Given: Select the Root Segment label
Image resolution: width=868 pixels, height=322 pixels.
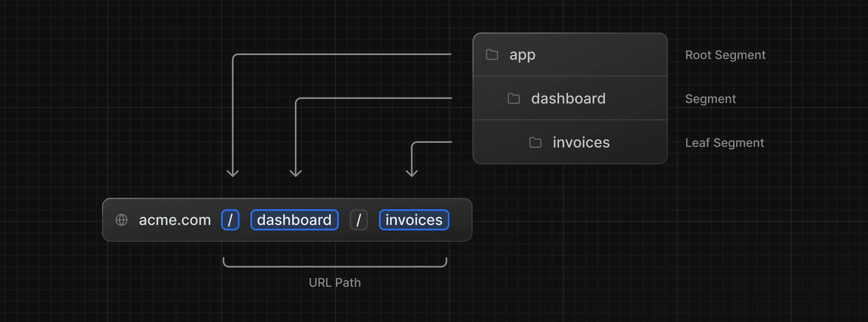Looking at the screenshot, I should [725, 54].
